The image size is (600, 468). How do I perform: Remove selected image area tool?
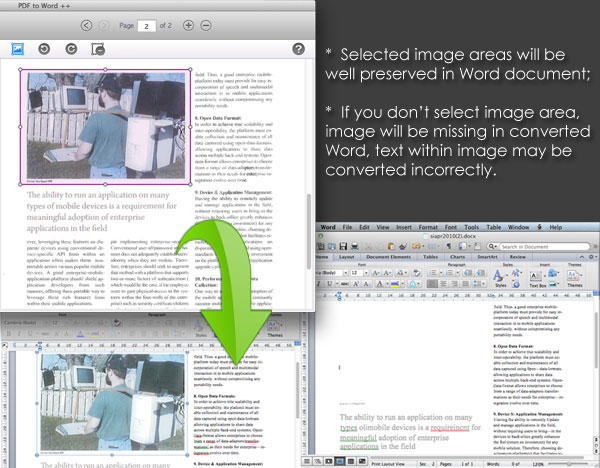98,49
